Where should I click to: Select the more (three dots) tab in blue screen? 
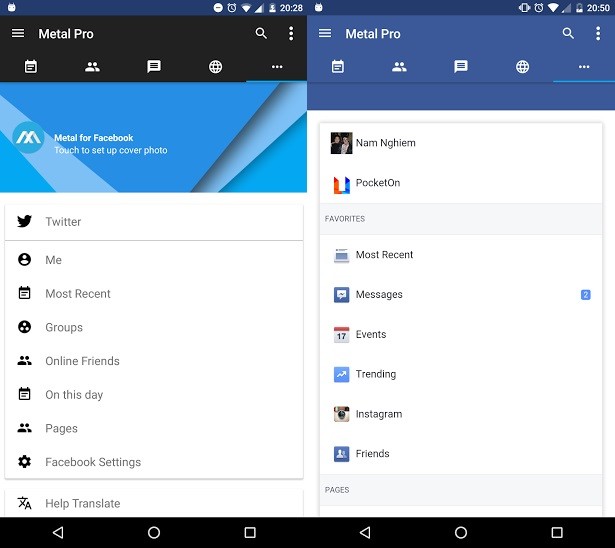coord(584,67)
